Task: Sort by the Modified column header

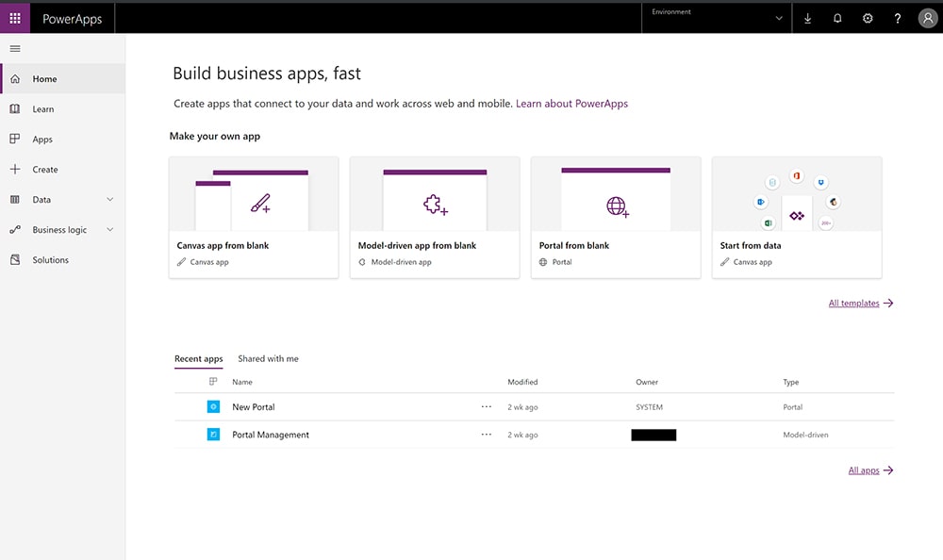Action: pyautogui.click(x=522, y=382)
